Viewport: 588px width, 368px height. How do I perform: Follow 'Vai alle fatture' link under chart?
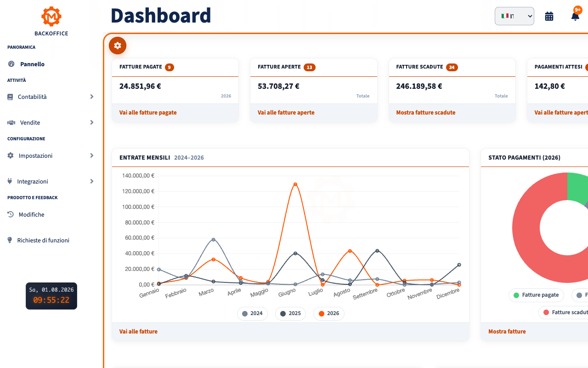click(138, 332)
